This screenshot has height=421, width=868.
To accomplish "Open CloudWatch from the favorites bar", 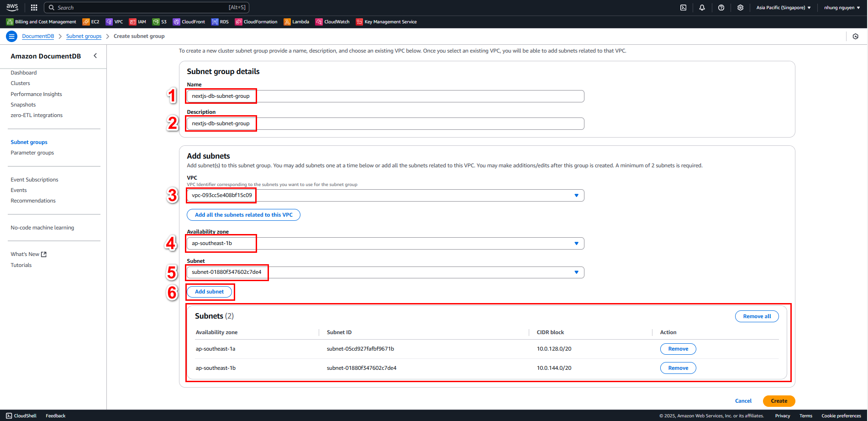I will tap(332, 22).
